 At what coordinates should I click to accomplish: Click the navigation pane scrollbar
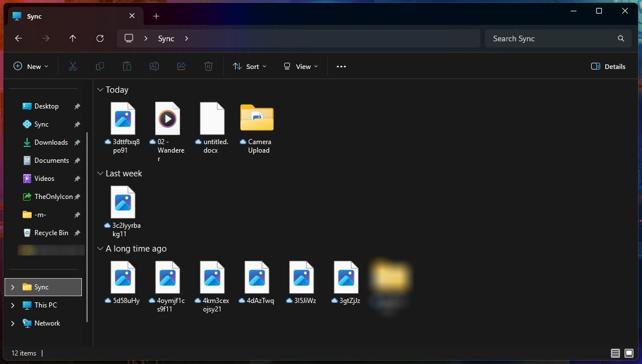(x=87, y=227)
